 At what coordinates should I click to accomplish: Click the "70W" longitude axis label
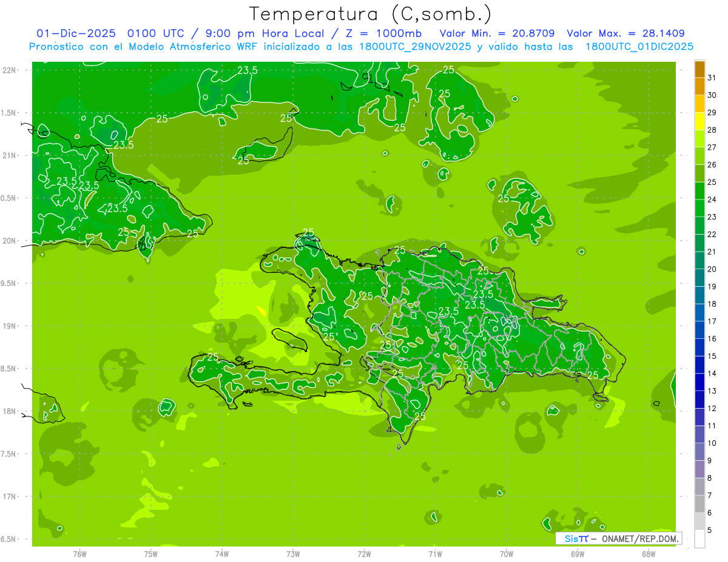coord(507,554)
